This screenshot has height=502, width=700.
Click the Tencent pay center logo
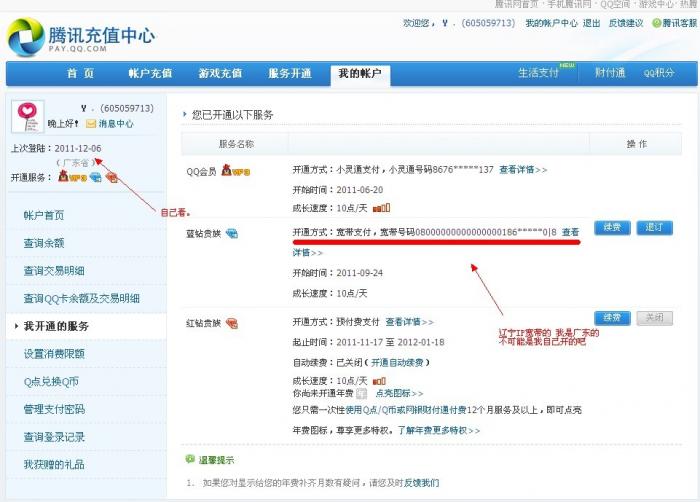[81, 38]
